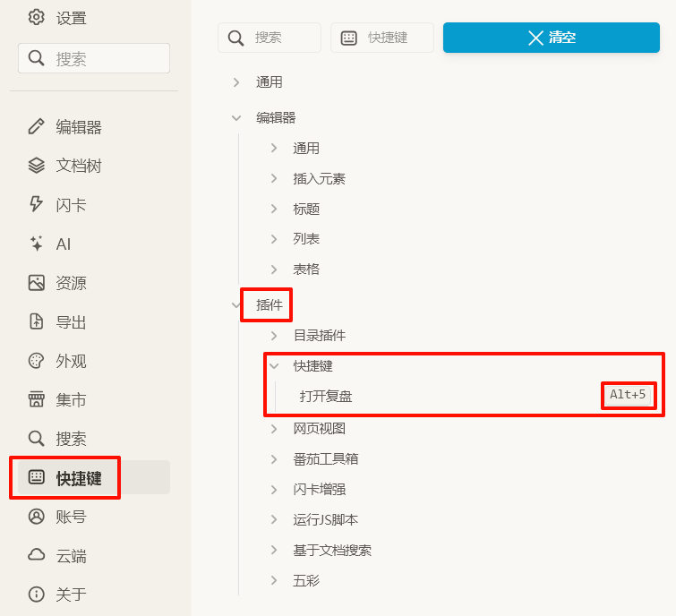Open the 关于 settings entry
Viewport: 676px width, 616px height.
click(x=94, y=595)
